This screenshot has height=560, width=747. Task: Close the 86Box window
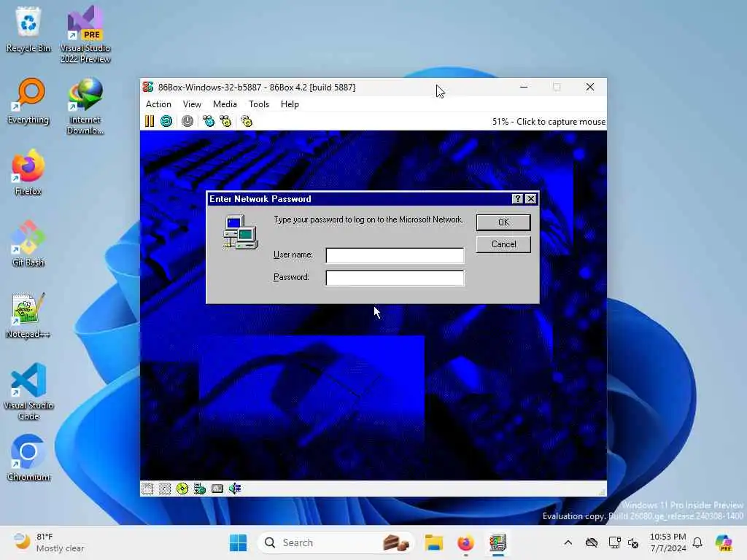pyautogui.click(x=590, y=87)
